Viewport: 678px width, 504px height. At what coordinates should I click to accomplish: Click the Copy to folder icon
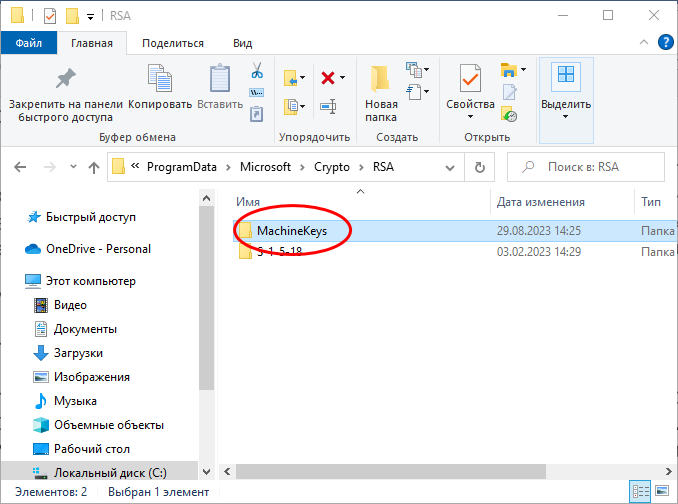point(291,106)
